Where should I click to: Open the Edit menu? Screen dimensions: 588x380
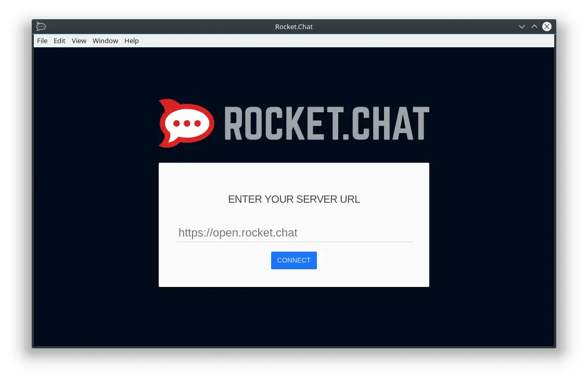click(x=59, y=41)
